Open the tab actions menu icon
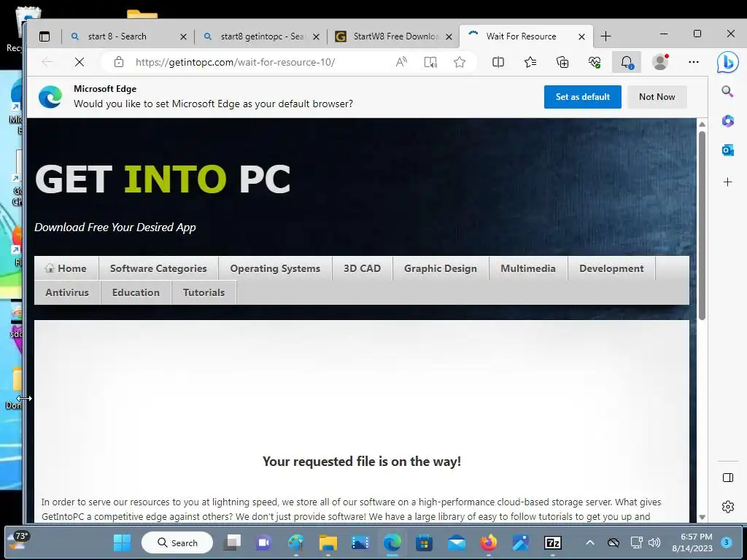The height and width of the screenshot is (560, 747). click(x=44, y=36)
